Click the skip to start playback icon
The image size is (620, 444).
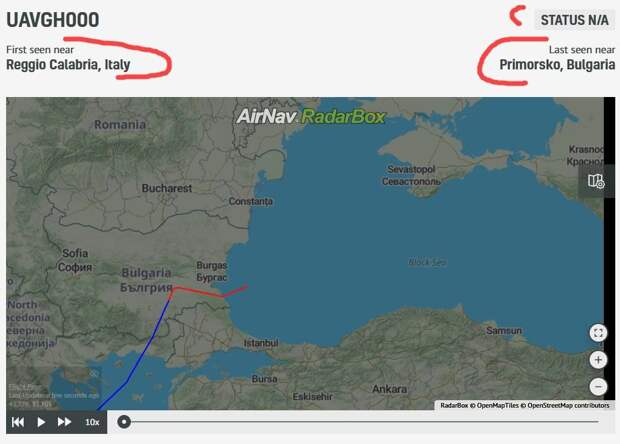18,422
